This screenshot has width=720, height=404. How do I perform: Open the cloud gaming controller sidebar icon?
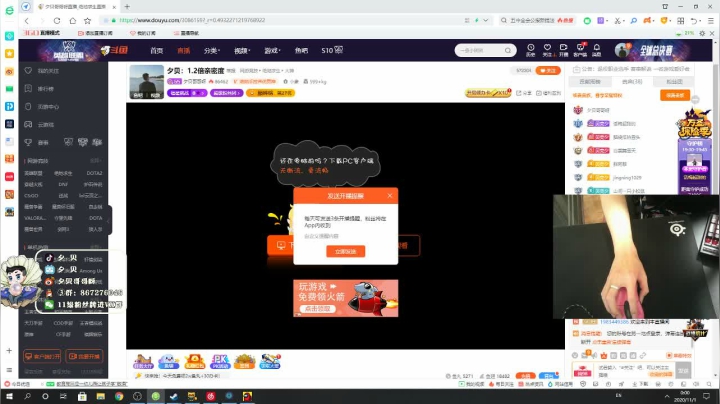(x=28, y=124)
